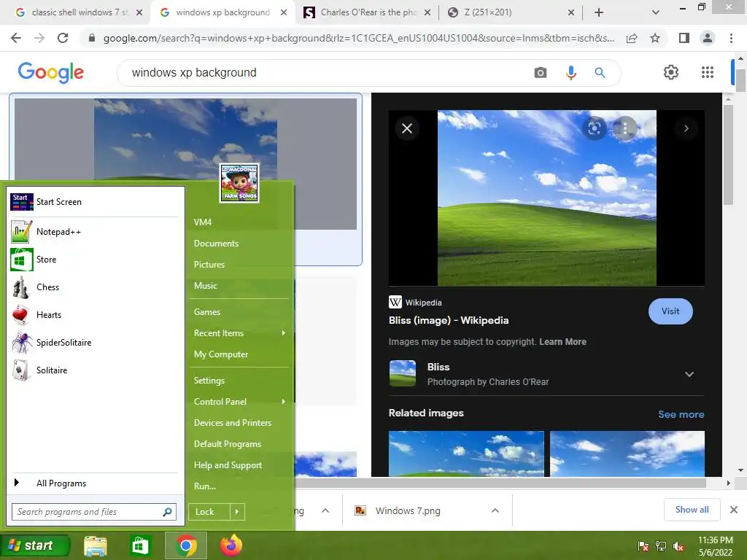This screenshot has height=560, width=747.
Task: Launch Hearts game
Action: click(96, 315)
